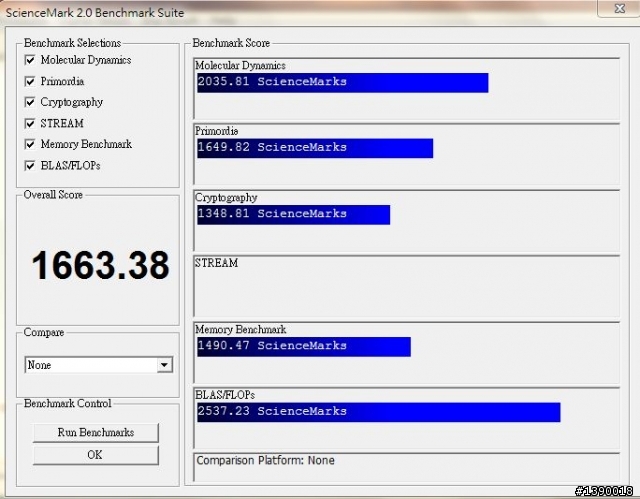This screenshot has width=640, height=499.
Task: Click the overall score 1663.38
Action: [x=100, y=265]
